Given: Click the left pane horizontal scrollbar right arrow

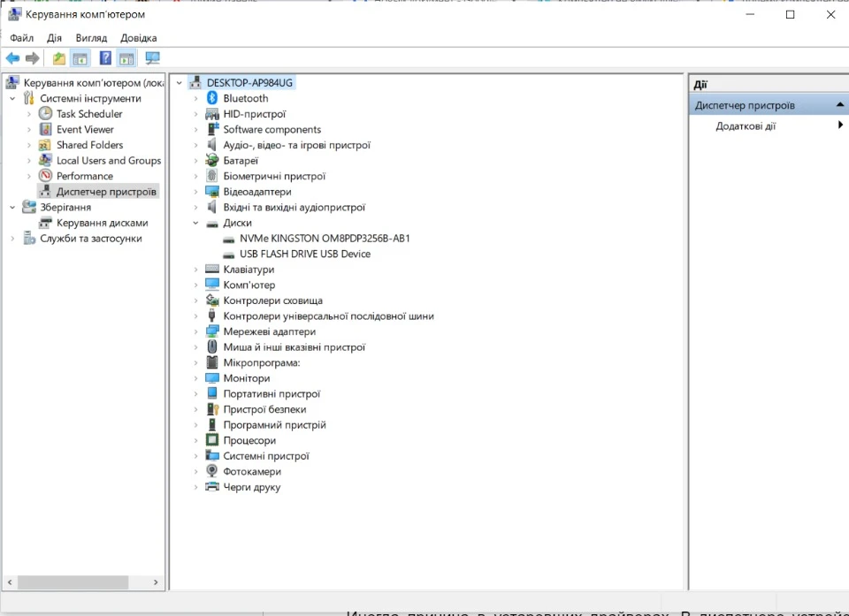Looking at the screenshot, I should pos(157,582).
